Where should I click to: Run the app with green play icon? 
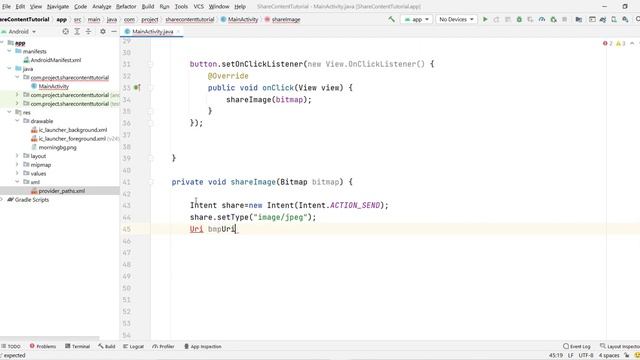(x=485, y=19)
